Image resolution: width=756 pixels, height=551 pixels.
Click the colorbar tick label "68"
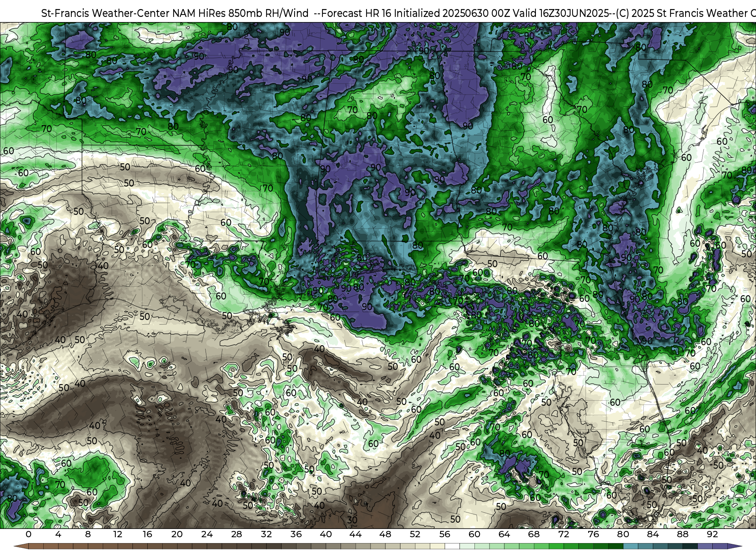pos(534,534)
